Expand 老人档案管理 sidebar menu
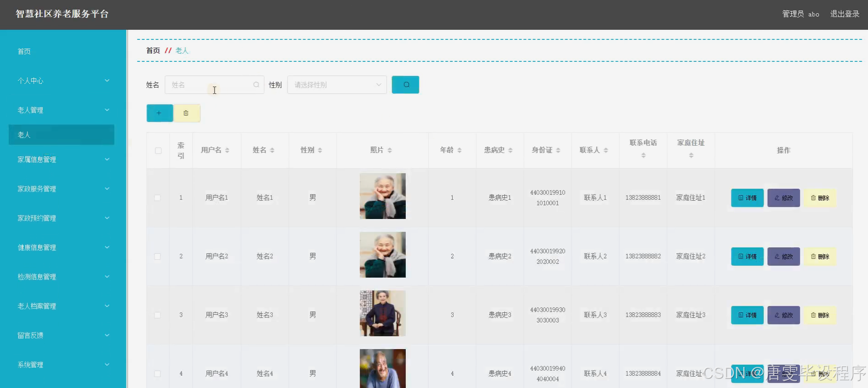The width and height of the screenshot is (868, 388). [63, 306]
